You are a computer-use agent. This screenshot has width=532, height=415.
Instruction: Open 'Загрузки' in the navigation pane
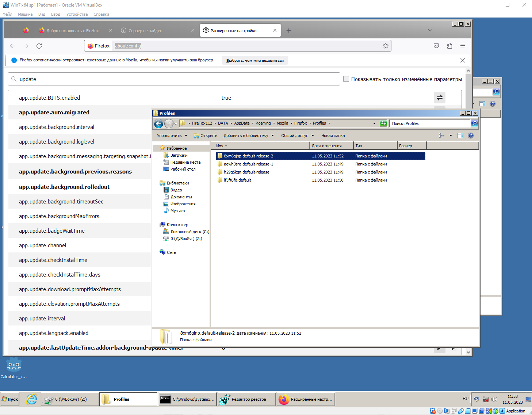click(x=179, y=155)
